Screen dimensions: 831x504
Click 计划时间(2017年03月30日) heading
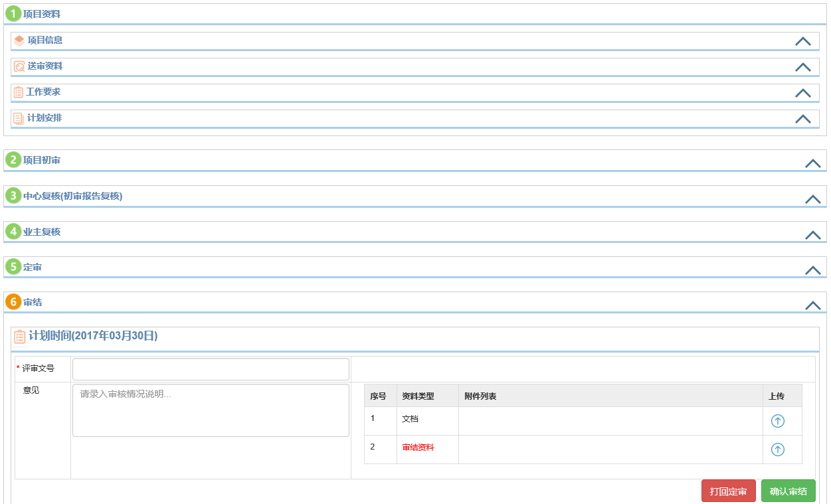[x=93, y=335]
